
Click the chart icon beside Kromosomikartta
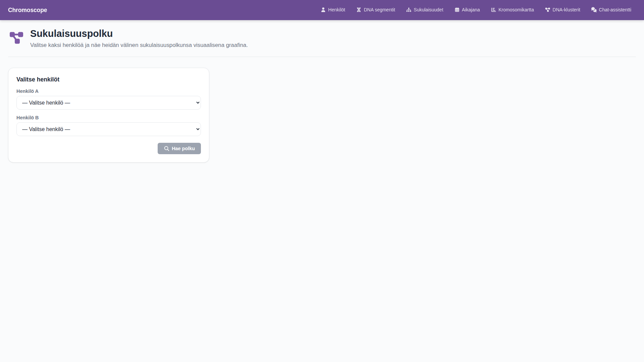(x=493, y=10)
